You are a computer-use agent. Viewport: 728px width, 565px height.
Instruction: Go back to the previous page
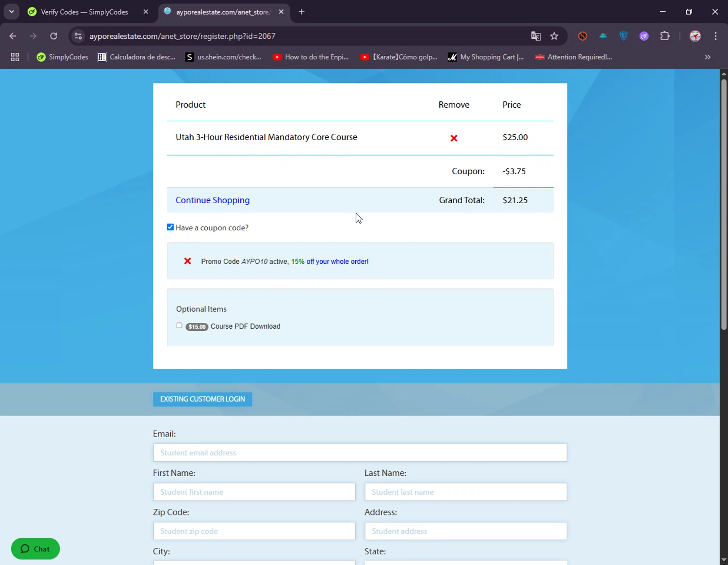click(13, 36)
